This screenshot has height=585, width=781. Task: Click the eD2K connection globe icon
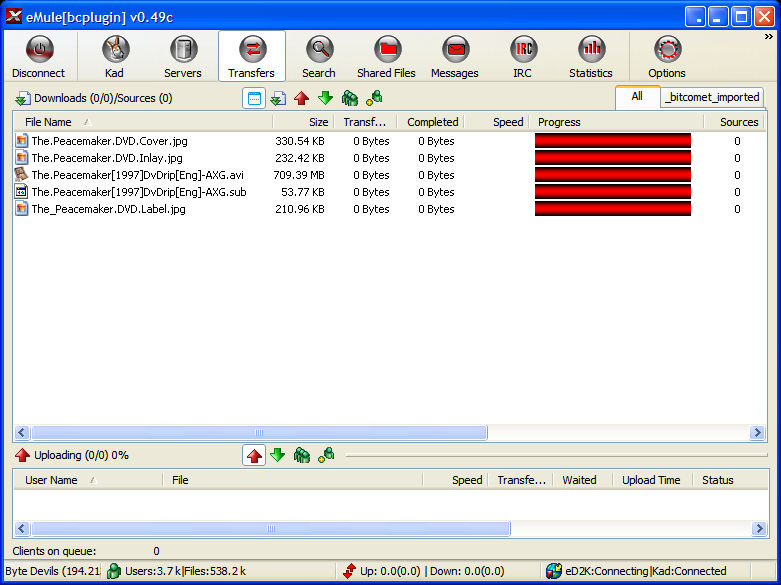click(x=553, y=571)
